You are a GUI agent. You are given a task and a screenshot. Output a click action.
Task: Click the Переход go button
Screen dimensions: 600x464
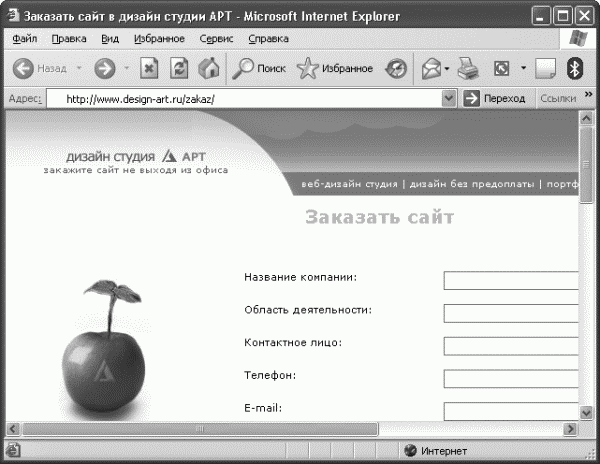pyautogui.click(x=494, y=98)
